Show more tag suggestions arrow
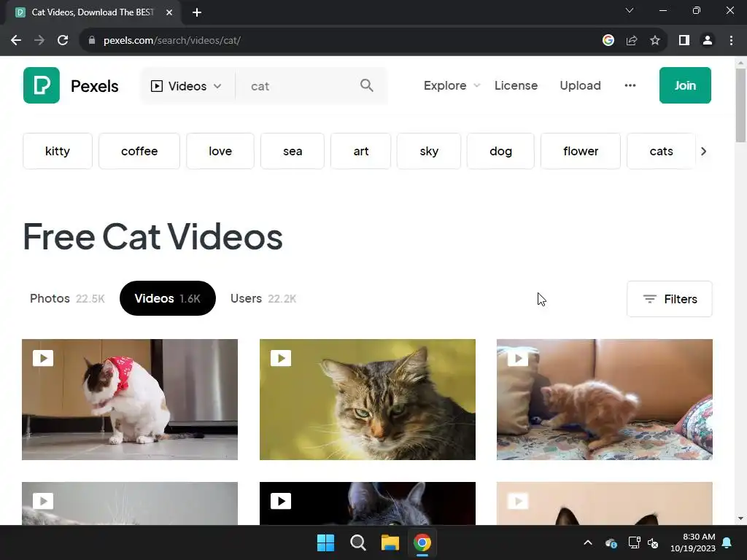Image resolution: width=747 pixels, height=560 pixels. [x=704, y=151]
